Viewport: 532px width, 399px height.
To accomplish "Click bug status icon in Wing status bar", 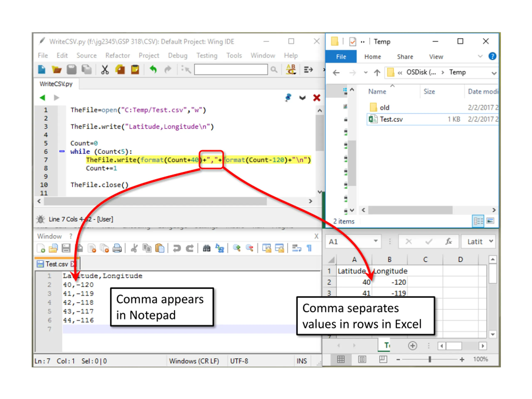I will pyautogui.click(x=41, y=219).
